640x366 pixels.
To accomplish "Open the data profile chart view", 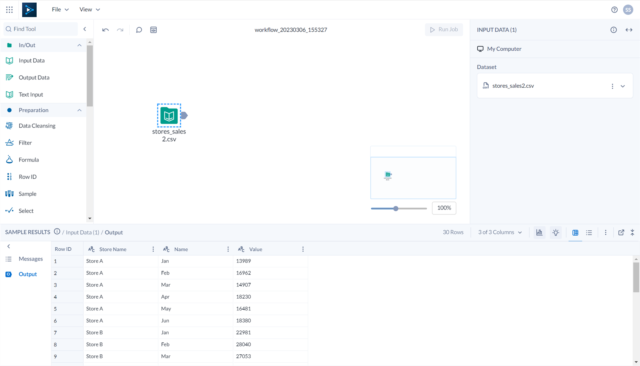I will [x=539, y=233].
